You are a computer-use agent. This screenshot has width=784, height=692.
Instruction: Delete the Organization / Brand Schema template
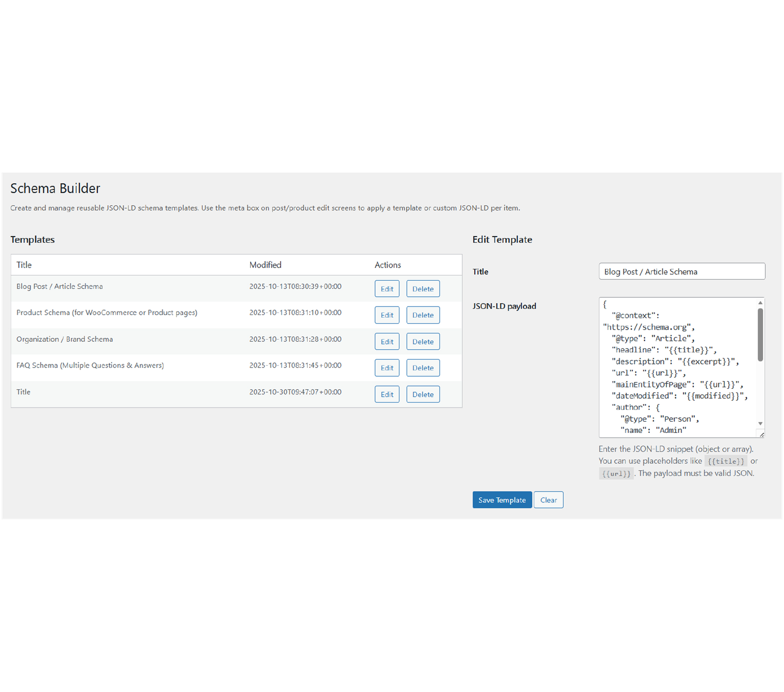coord(423,341)
